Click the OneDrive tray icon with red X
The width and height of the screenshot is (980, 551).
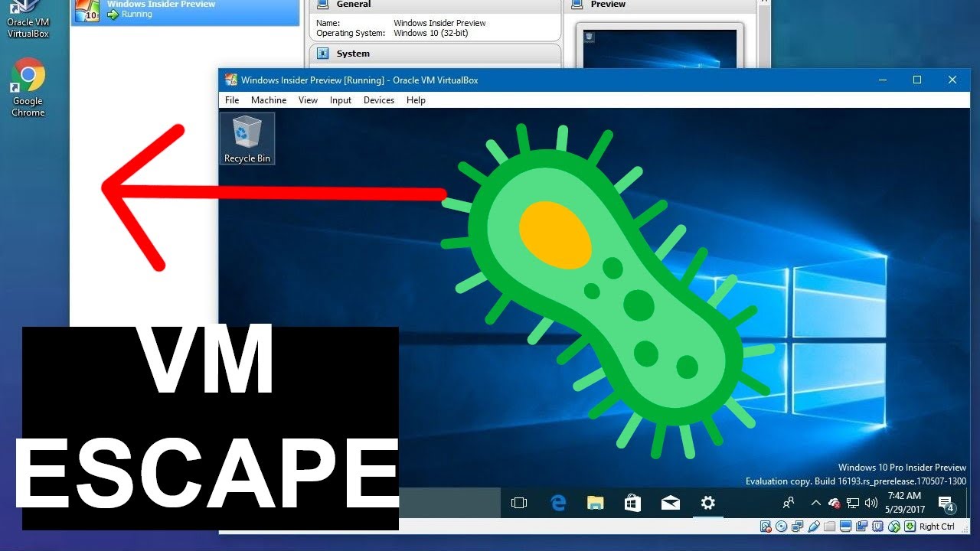pos(835,503)
